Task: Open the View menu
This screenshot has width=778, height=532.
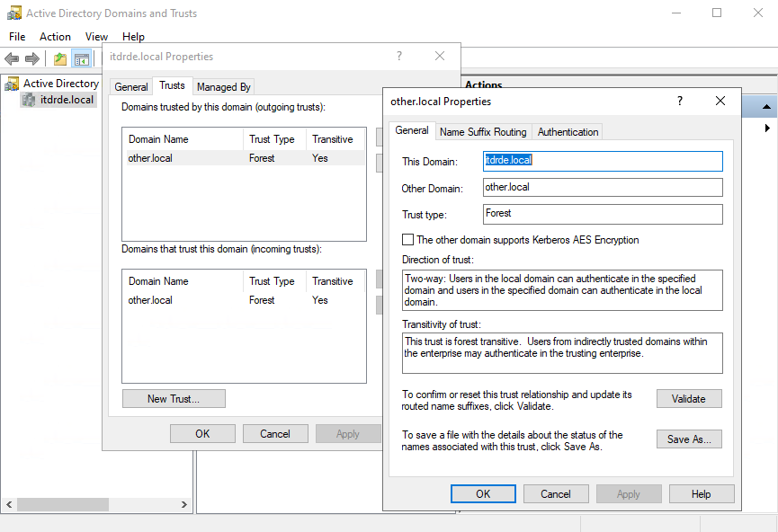Action: pyautogui.click(x=96, y=37)
